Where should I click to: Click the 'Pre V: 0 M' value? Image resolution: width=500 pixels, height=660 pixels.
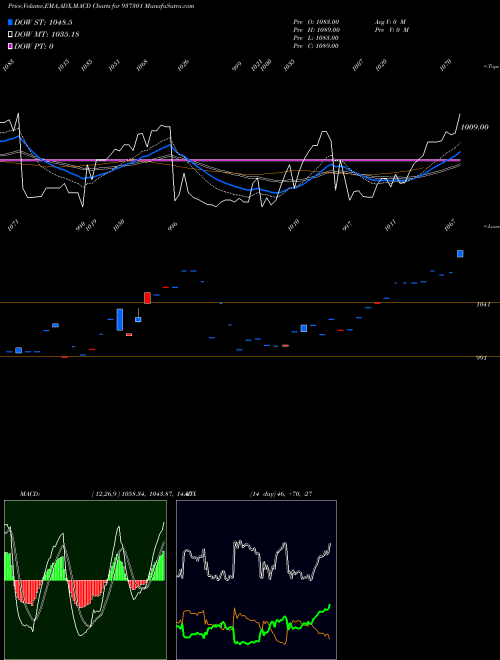(391, 30)
